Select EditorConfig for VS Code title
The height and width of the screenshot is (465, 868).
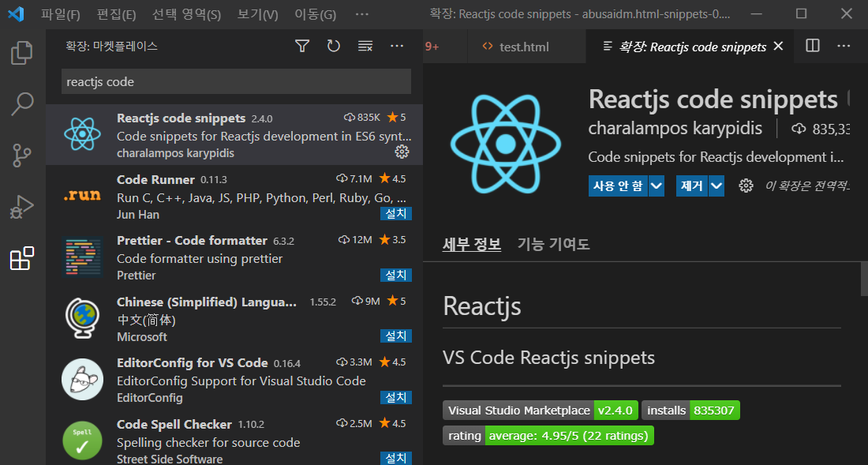click(x=192, y=363)
